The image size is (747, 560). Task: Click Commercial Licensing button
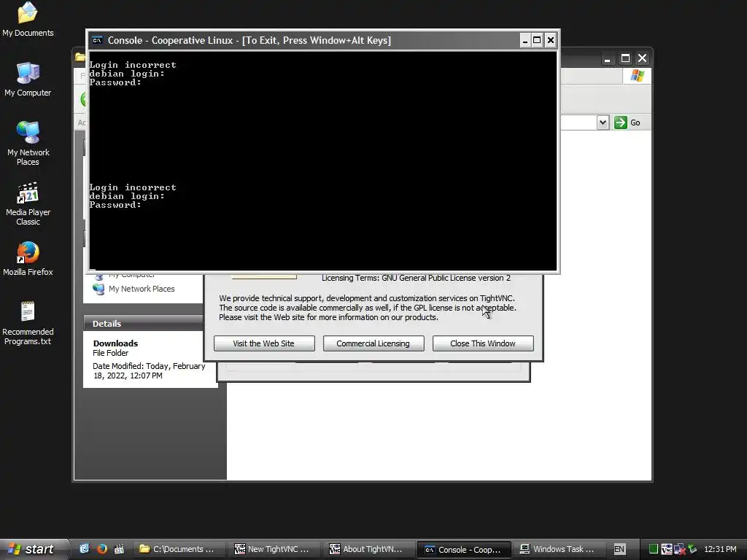tap(373, 343)
